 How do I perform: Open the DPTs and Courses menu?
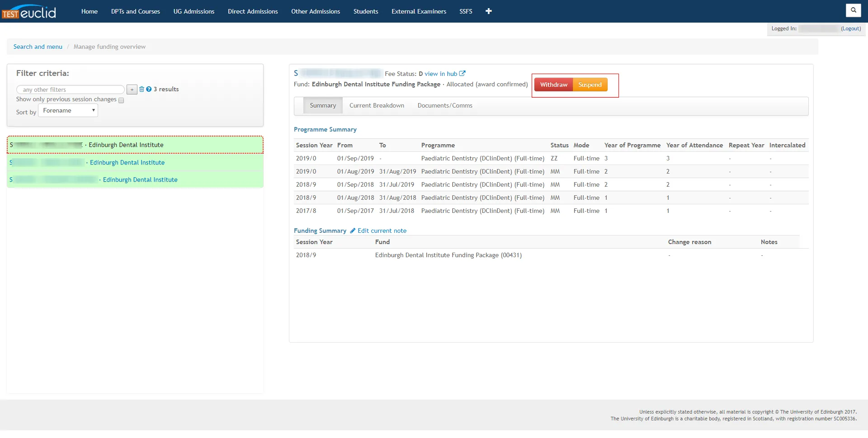tap(135, 11)
